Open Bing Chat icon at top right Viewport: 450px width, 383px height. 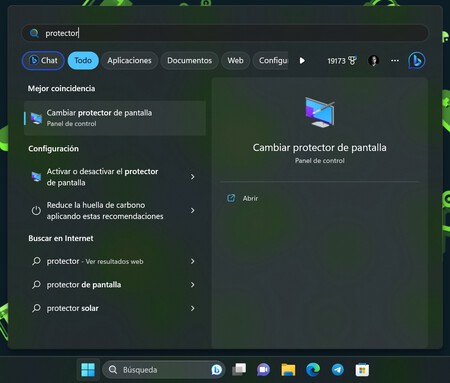click(x=417, y=61)
